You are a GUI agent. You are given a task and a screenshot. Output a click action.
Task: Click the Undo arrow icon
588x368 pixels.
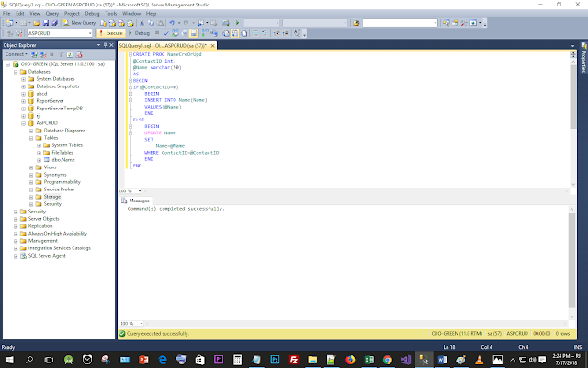pyautogui.click(x=172, y=23)
